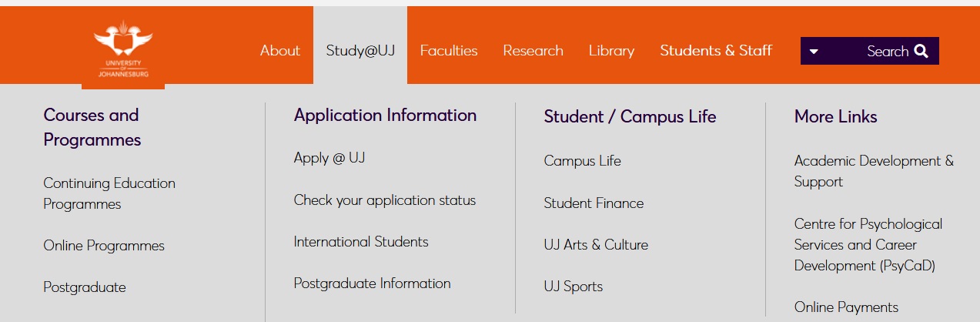
Task: Open the Postgraduate courses link
Action: [x=85, y=287]
